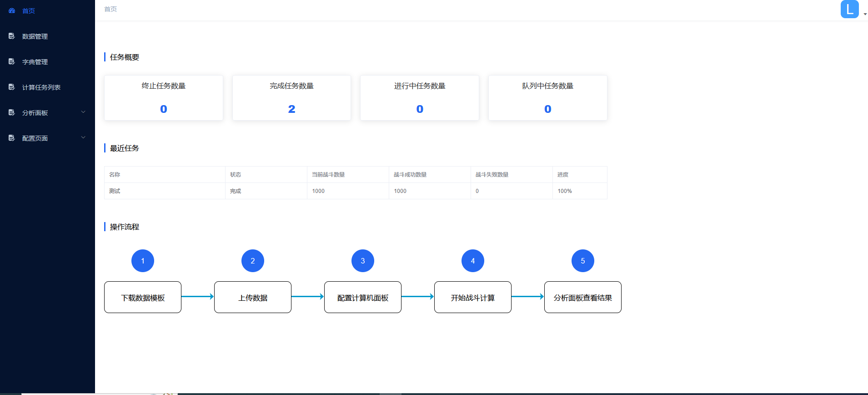Image resolution: width=868 pixels, height=395 pixels.
Task: Click step circle number 5
Action: click(x=583, y=261)
